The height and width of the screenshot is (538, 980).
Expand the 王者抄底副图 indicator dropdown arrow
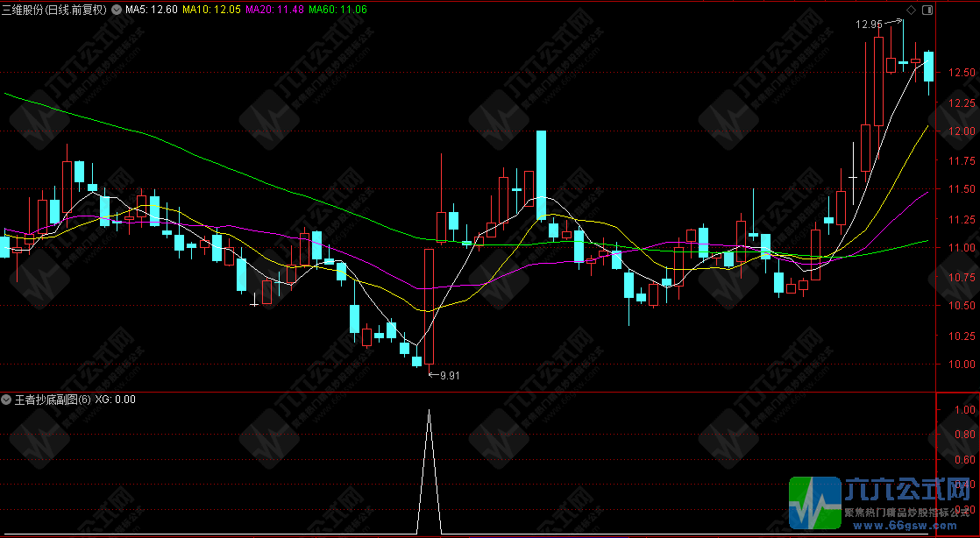[6, 400]
